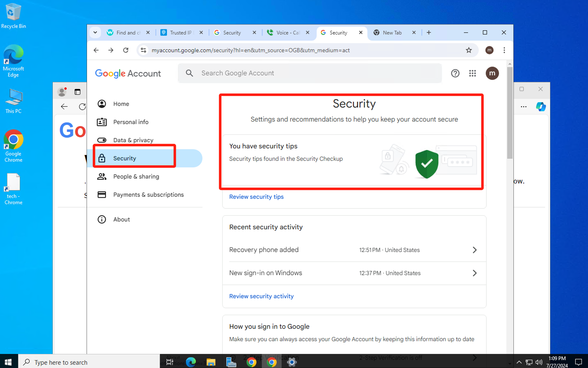
Task: Click the Review security tips link
Action: point(256,197)
